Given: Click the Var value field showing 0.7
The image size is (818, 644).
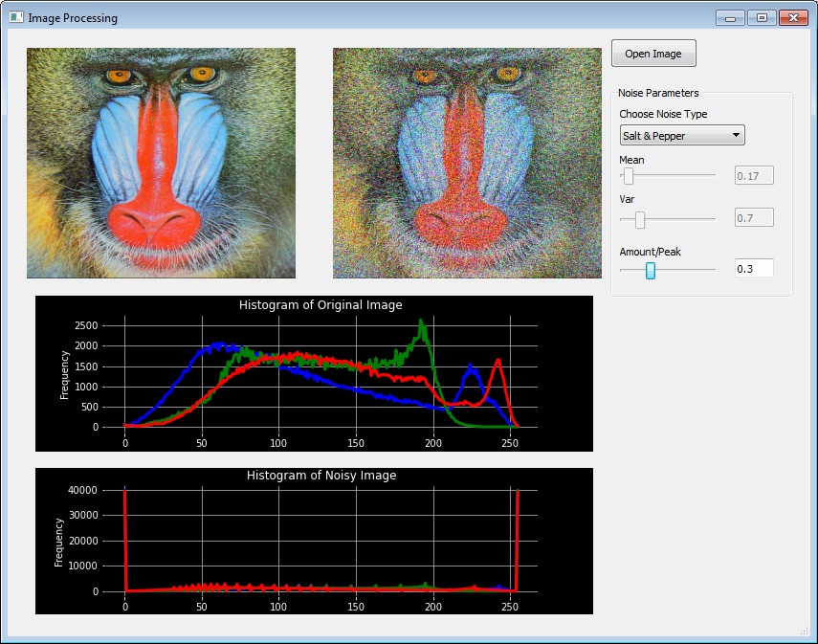Looking at the screenshot, I should pos(754,217).
